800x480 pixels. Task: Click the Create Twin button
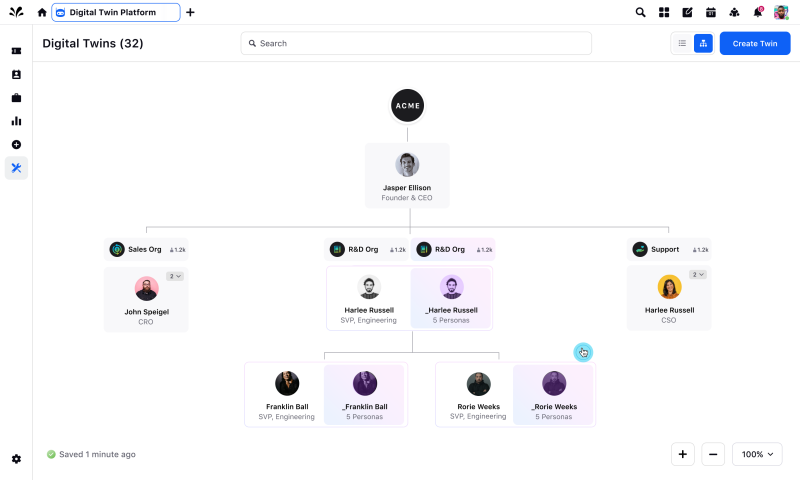click(x=754, y=43)
